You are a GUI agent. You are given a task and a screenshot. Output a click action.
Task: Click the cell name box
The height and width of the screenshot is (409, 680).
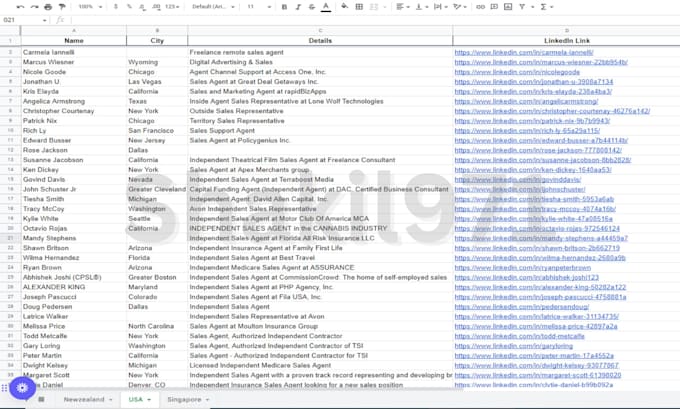point(24,20)
